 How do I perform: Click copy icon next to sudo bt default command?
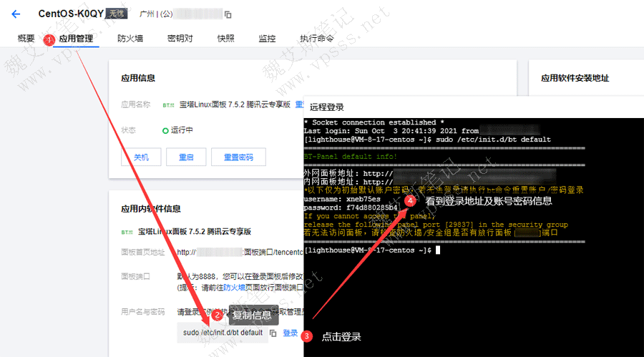(273, 333)
